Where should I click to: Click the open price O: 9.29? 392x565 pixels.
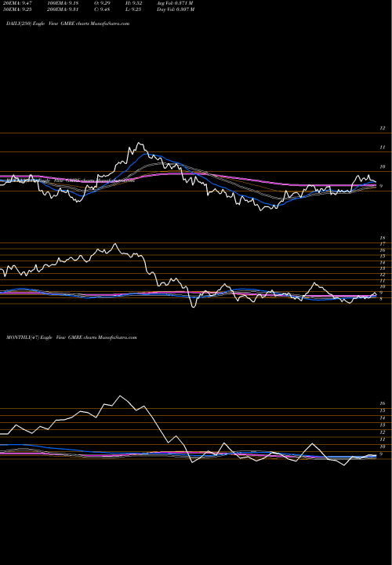point(102,3)
